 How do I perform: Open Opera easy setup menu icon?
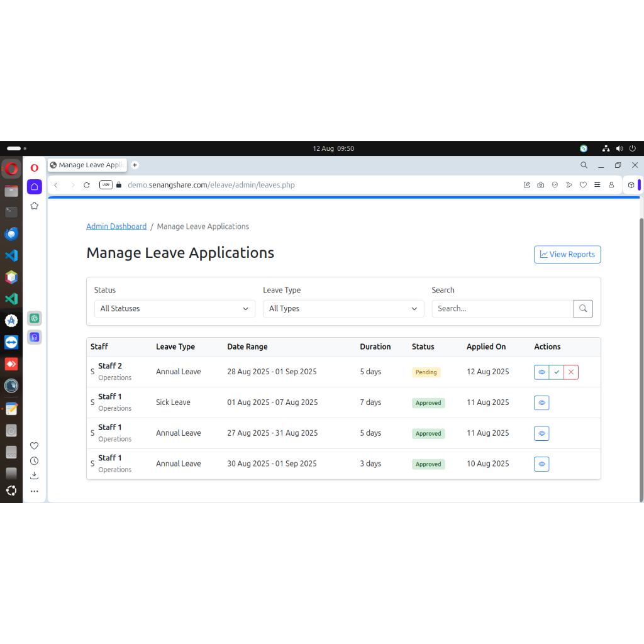[x=597, y=185]
